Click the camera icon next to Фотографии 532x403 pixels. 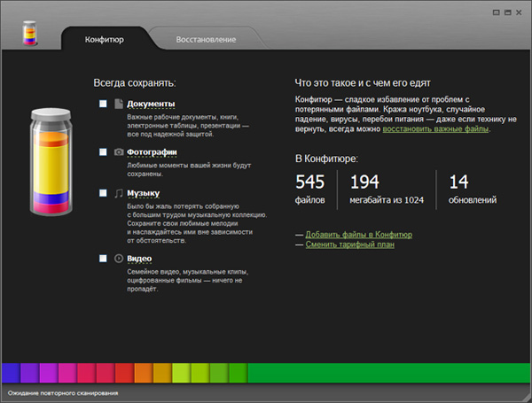tap(118, 152)
